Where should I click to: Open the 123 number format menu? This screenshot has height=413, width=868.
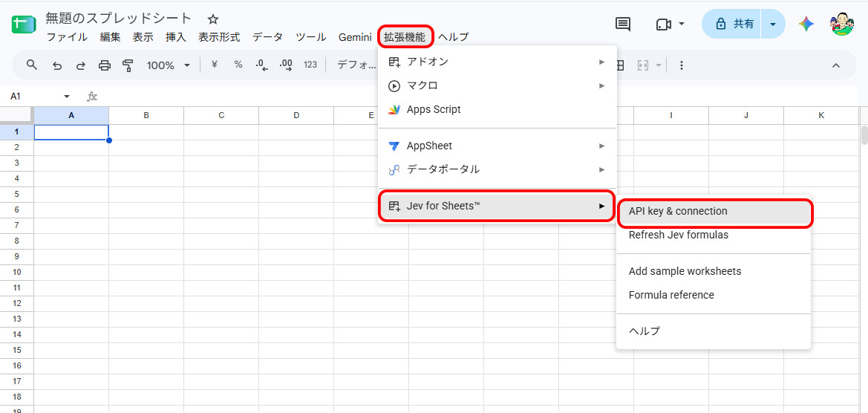pos(310,65)
